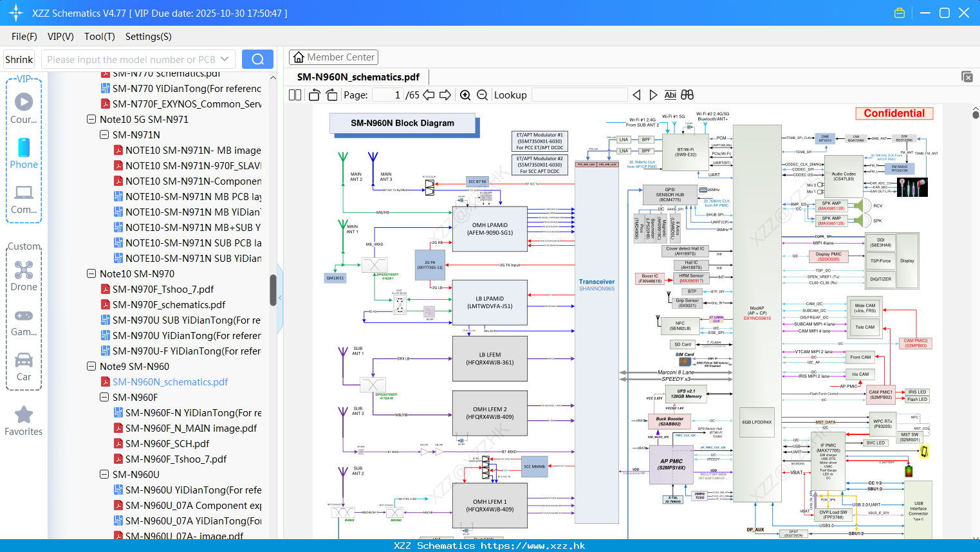
Task: Open the Game console category
Action: pyautogui.click(x=24, y=322)
